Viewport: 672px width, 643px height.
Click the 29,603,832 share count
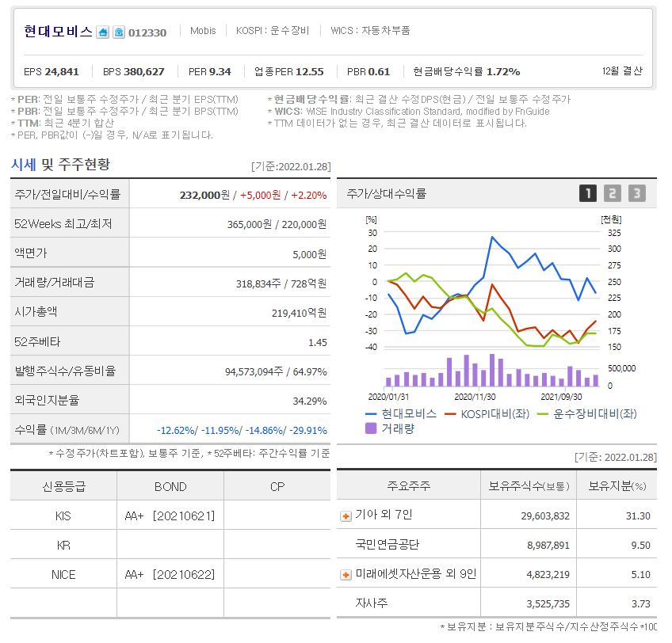tap(545, 516)
